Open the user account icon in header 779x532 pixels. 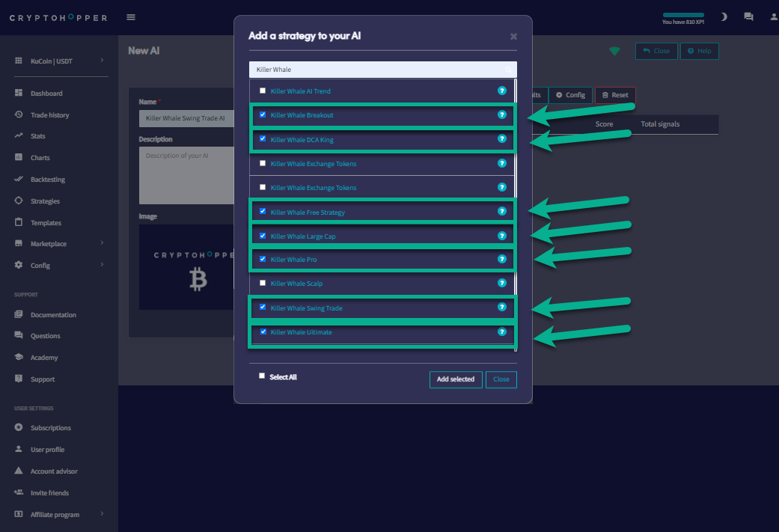click(773, 16)
